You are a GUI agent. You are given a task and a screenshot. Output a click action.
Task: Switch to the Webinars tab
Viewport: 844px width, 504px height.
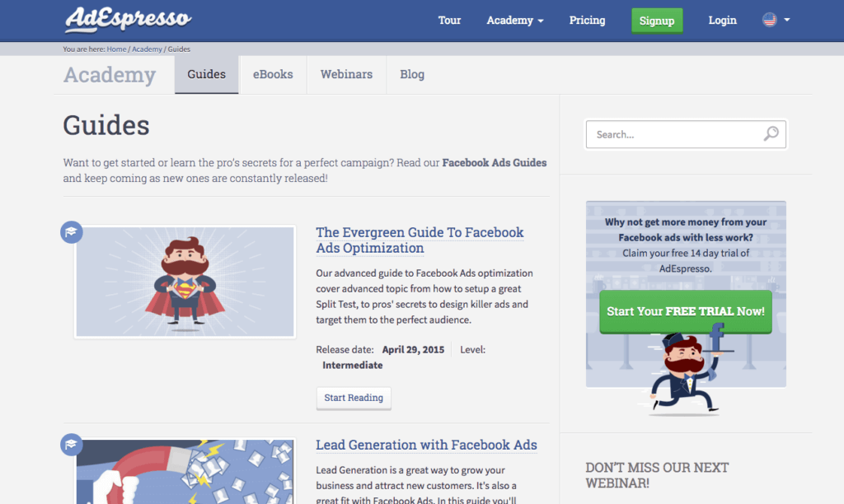tap(347, 74)
